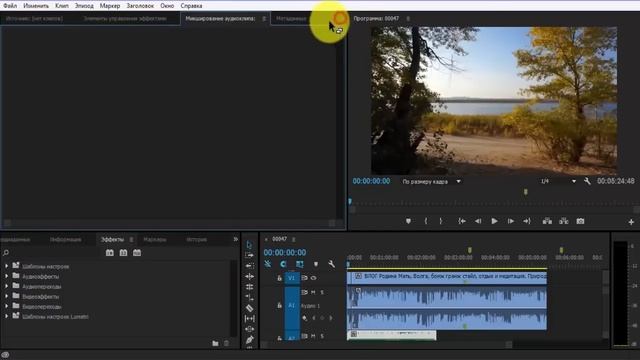Add a marker in the timeline header
This screenshot has width=640, height=360.
(x=316, y=264)
